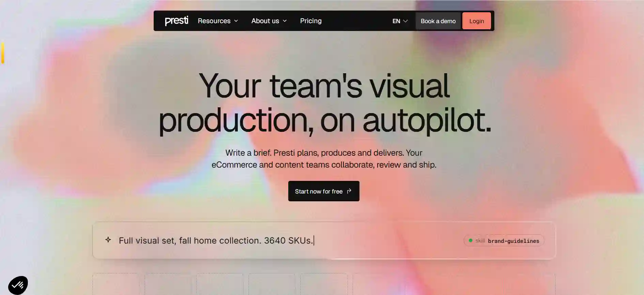
Task: Click the text "Write a brief. Presti plans, produces and delivers."
Action: pos(315,153)
